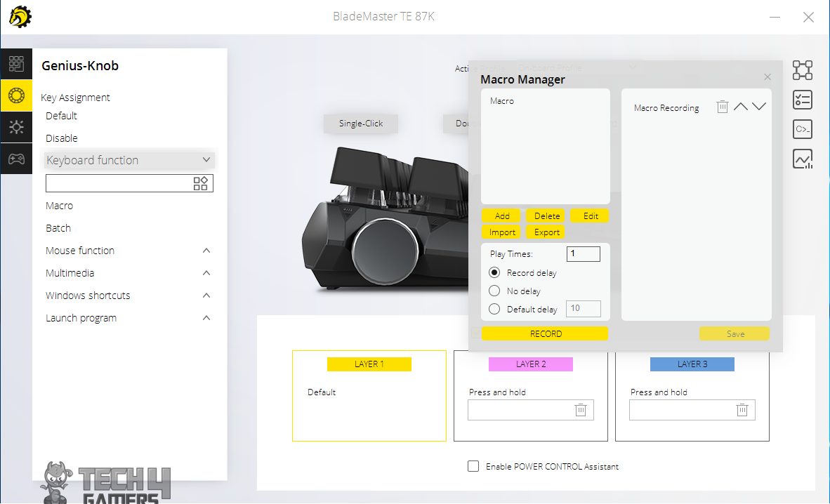
Task: Close the BladeMaster TE 87K window
Action: click(x=808, y=17)
